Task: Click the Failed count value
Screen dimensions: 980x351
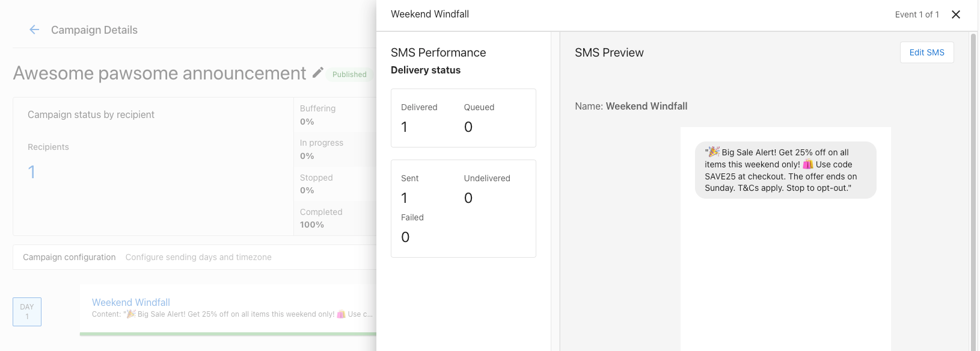Action: tap(405, 237)
